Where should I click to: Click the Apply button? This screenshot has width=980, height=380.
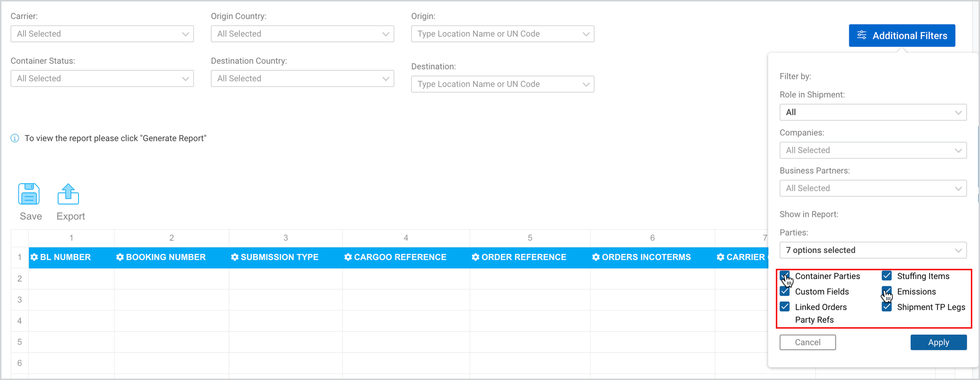(938, 342)
